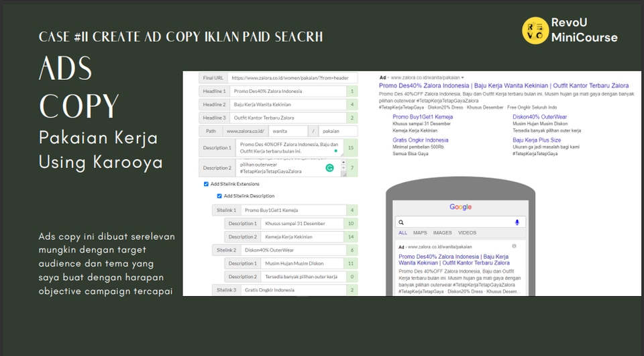
Task: Select the ALL tab in phone preview
Action: (x=402, y=232)
